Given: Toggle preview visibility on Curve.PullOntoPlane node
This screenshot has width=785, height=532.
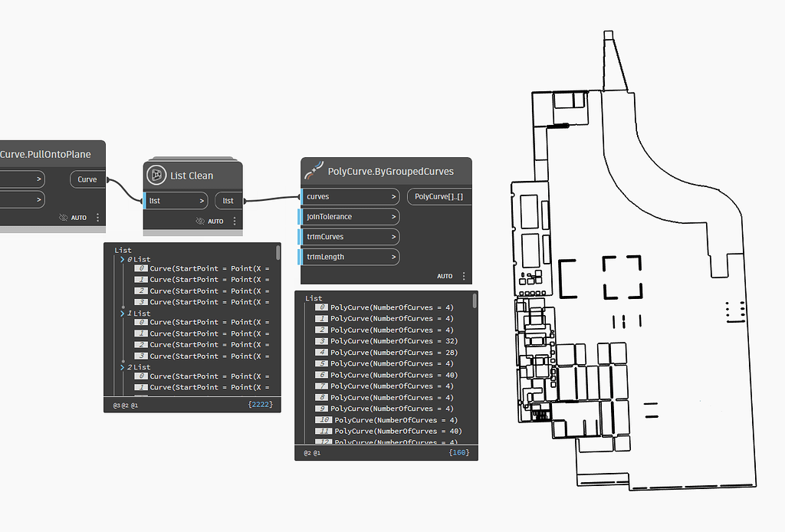Looking at the screenshot, I should pyautogui.click(x=63, y=218).
